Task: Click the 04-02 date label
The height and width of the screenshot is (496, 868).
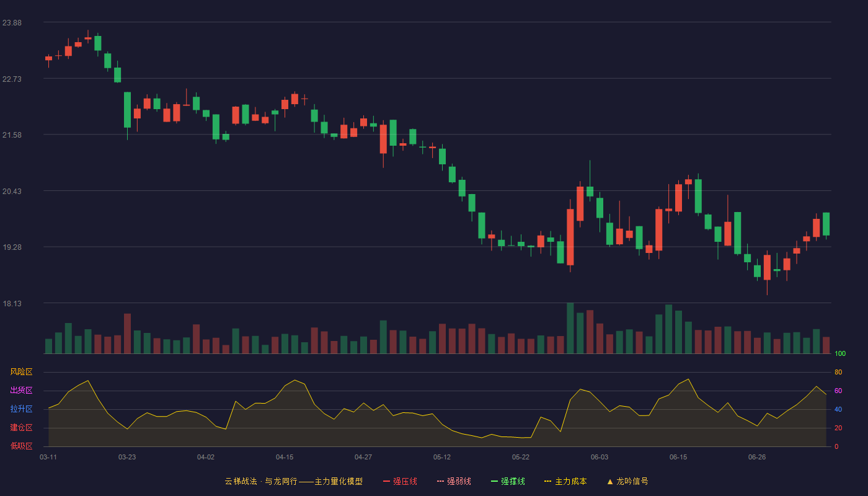Action: point(206,457)
